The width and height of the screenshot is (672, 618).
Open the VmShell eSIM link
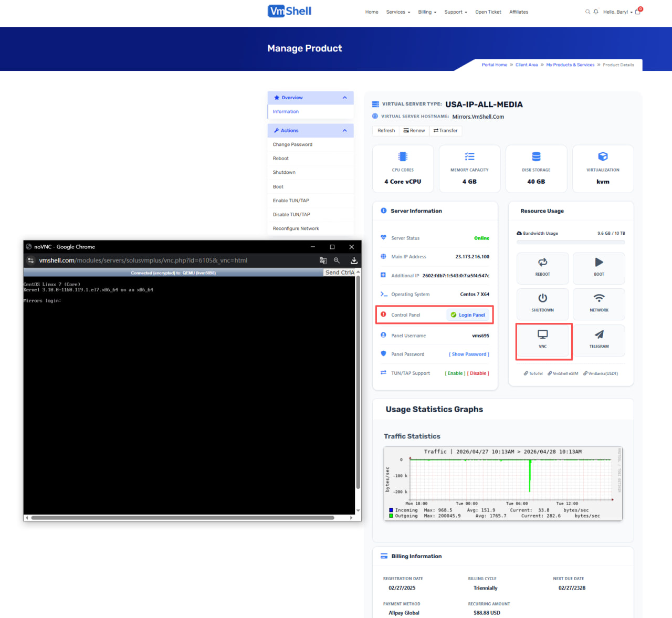[x=563, y=373]
